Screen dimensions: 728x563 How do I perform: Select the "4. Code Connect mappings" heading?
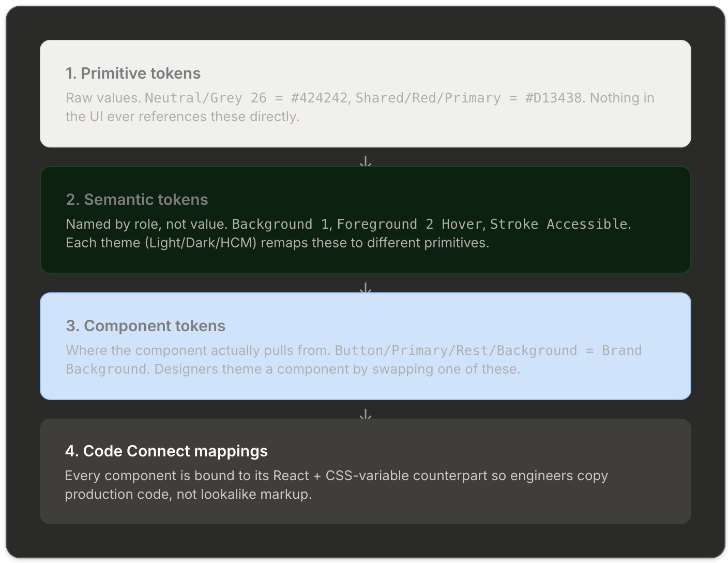pyautogui.click(x=166, y=451)
